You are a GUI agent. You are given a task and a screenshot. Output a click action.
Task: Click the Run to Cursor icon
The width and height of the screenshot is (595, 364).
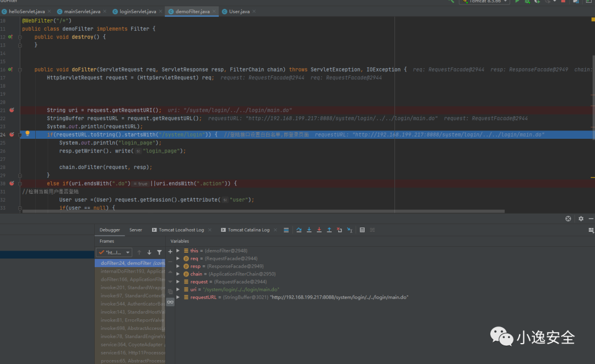[x=349, y=230]
